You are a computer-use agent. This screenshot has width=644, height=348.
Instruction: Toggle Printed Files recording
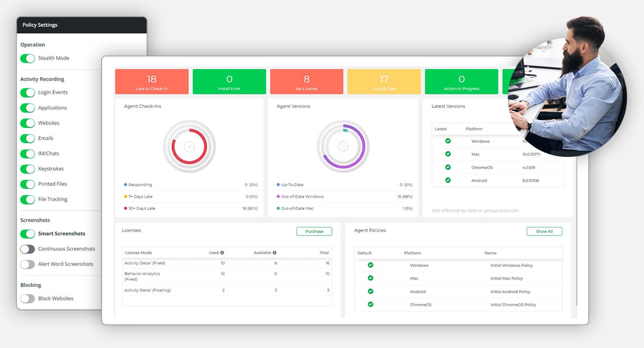tap(28, 184)
